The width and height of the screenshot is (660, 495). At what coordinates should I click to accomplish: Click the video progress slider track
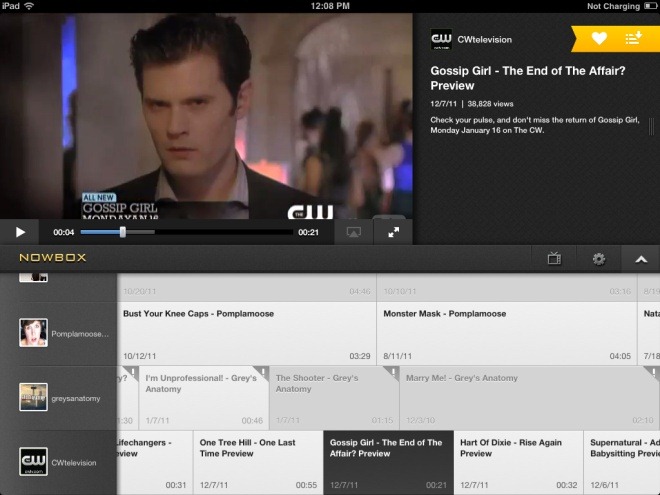(x=186, y=232)
